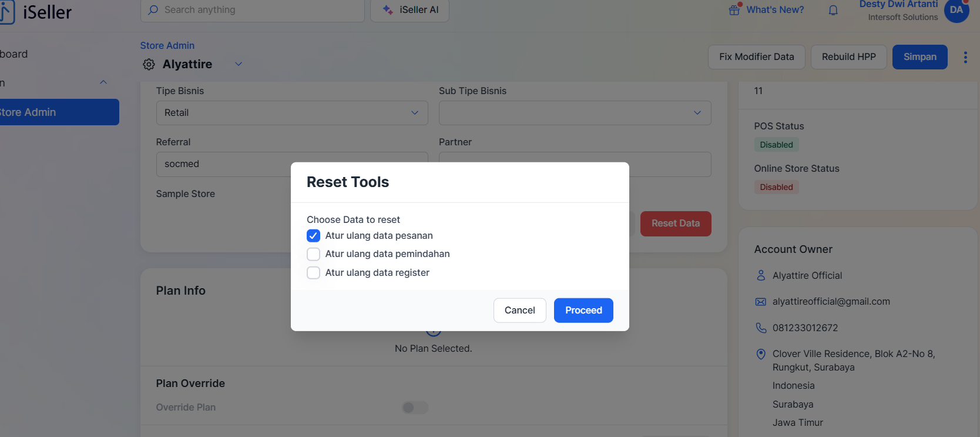Click the email envelope icon for account owner
This screenshot has height=437, width=980.
pyautogui.click(x=761, y=302)
